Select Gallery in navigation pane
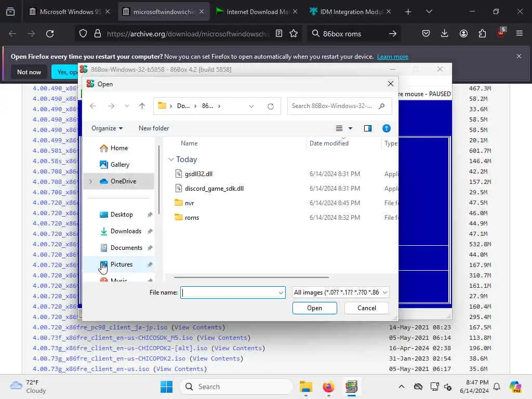Screen dimensions: 532x399 tap(119, 165)
